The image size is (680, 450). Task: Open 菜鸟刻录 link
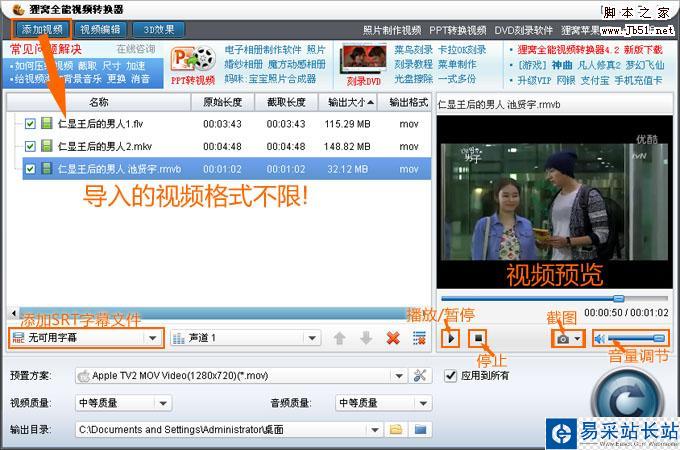point(413,49)
